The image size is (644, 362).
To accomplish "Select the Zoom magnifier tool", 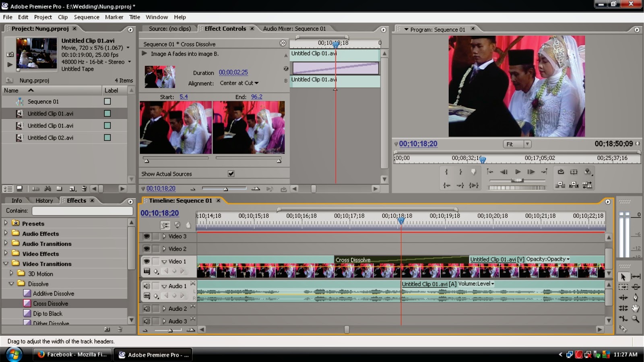I will click(636, 319).
